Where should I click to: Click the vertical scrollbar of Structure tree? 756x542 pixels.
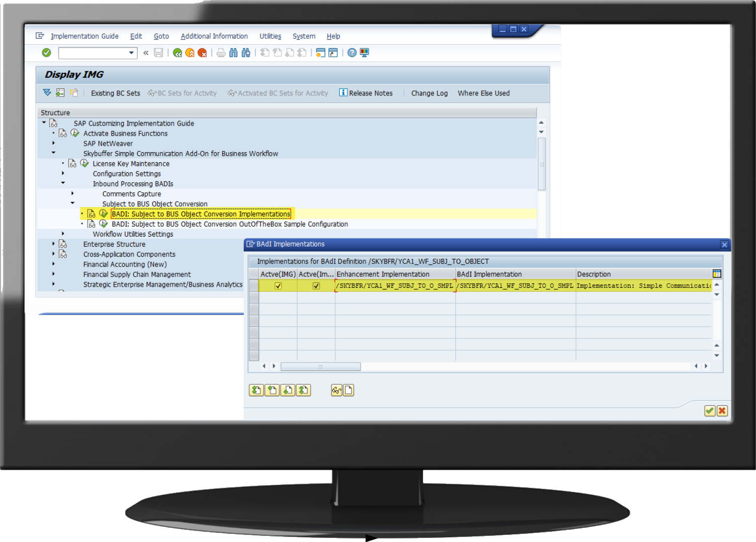[542, 164]
